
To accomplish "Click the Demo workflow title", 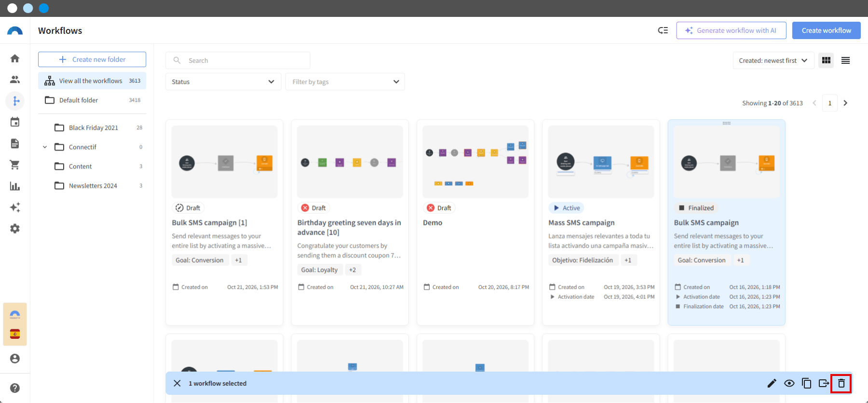I will (x=433, y=222).
